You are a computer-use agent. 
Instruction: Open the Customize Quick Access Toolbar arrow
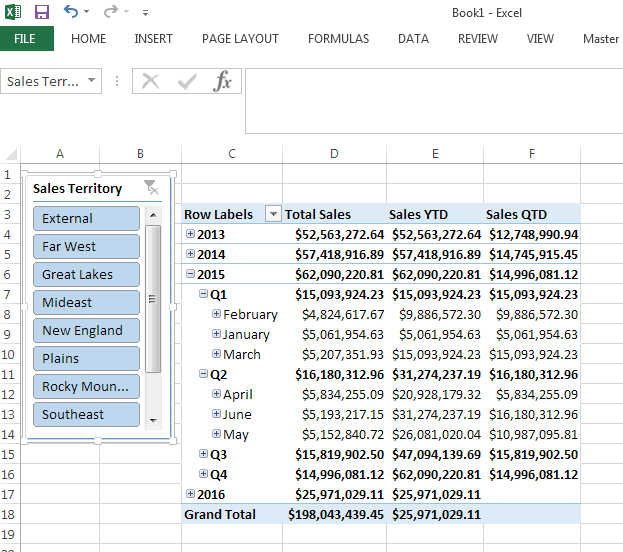tap(146, 13)
